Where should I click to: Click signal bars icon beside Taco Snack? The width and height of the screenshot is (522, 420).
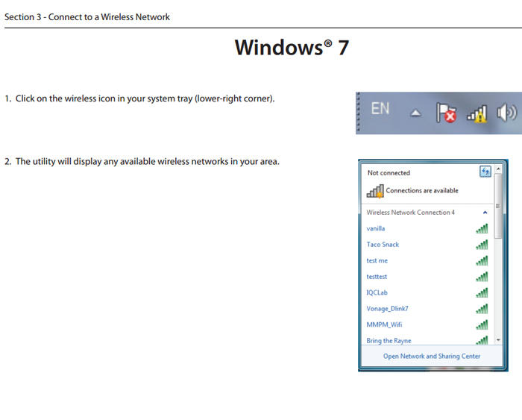point(482,245)
